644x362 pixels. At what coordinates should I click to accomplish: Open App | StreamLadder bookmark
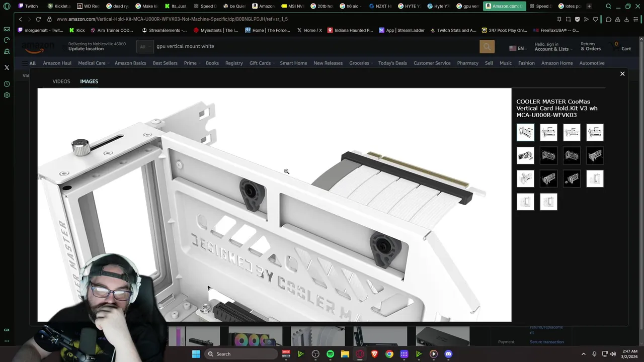401,30
